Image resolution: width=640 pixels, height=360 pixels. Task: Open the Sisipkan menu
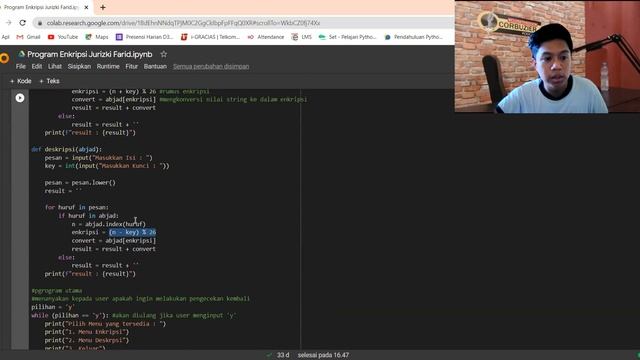tap(79, 66)
